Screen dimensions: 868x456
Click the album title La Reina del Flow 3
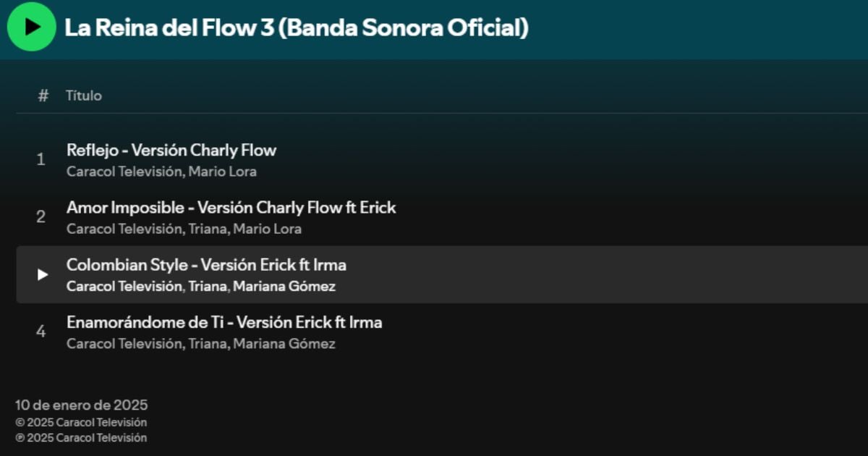pyautogui.click(x=297, y=28)
